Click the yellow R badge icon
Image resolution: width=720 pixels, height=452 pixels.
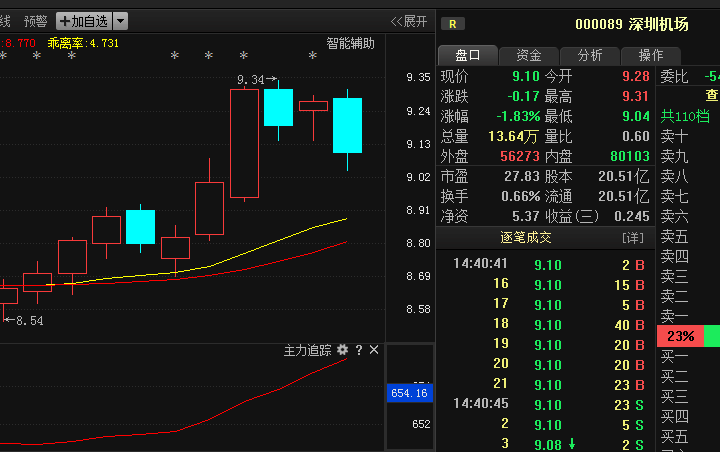[x=453, y=24]
